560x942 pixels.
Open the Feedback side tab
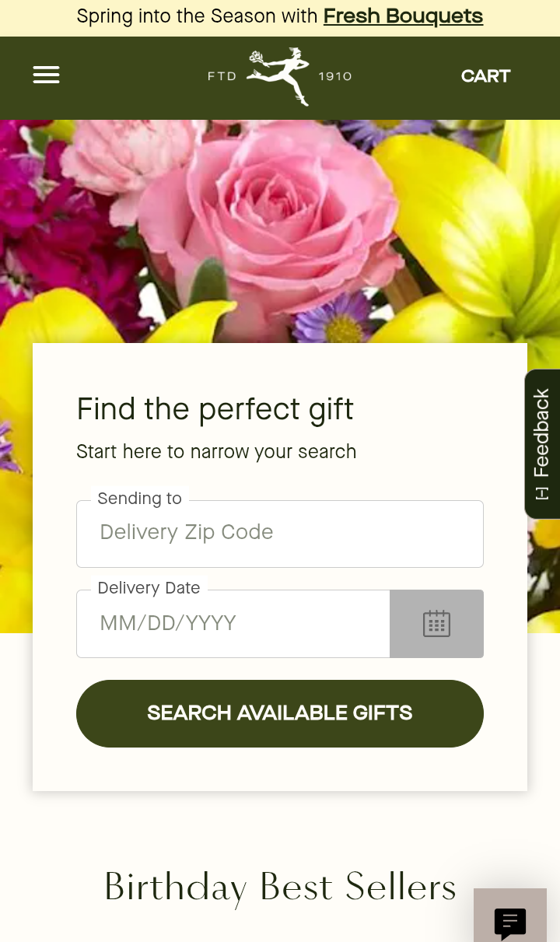point(542,443)
